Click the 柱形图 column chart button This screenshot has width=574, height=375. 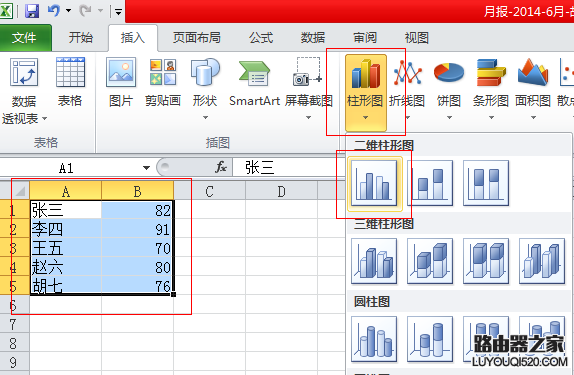(x=366, y=93)
